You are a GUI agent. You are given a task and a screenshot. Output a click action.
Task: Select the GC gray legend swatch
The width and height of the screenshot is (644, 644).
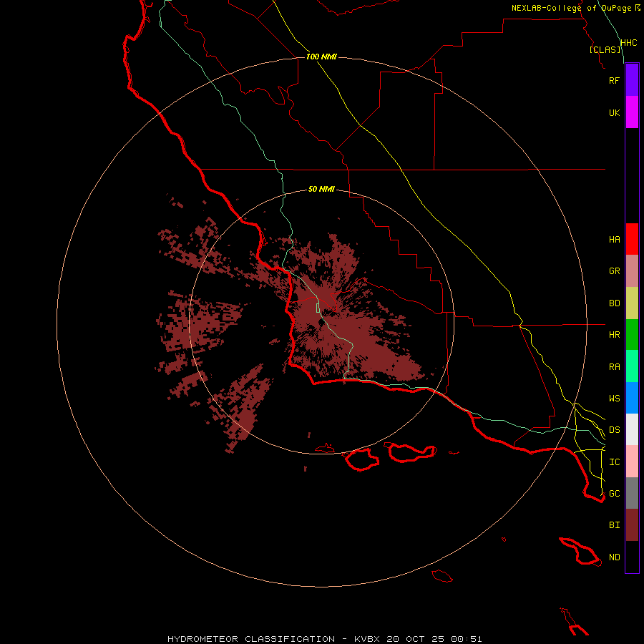coord(632,493)
